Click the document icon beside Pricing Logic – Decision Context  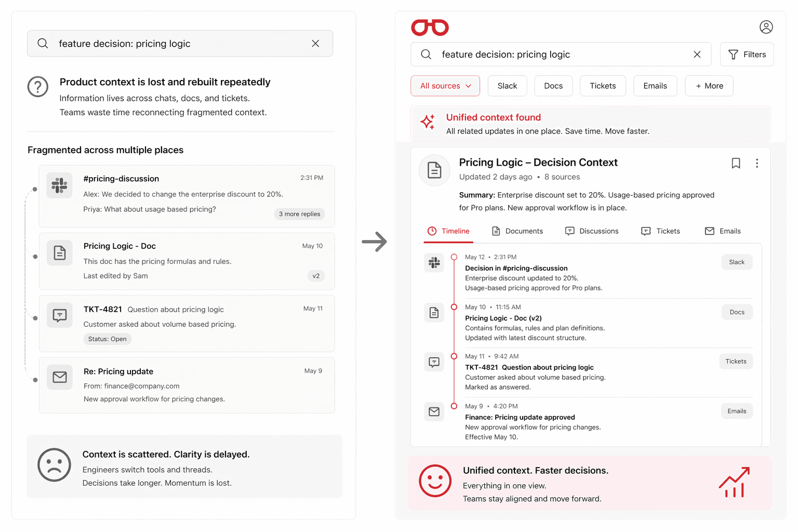point(434,170)
